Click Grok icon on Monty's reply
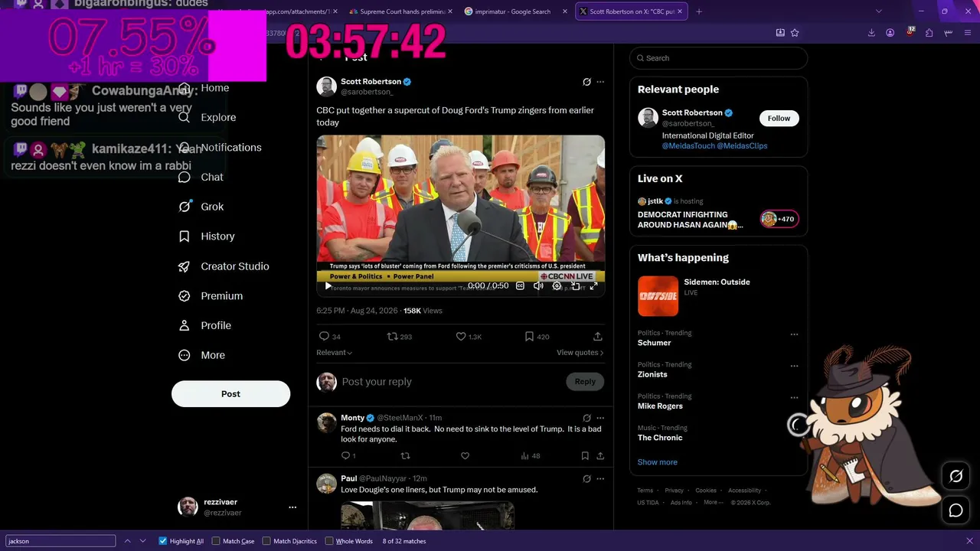The width and height of the screenshot is (980, 551). click(586, 418)
